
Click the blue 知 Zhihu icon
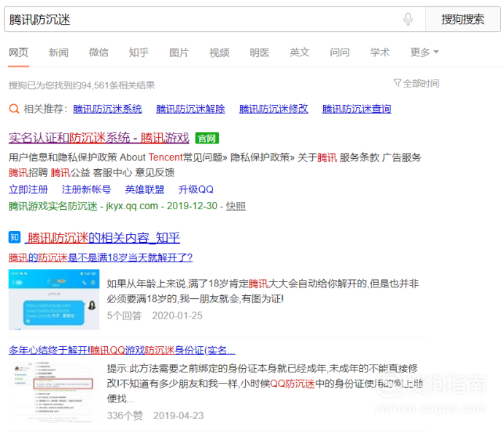point(15,238)
